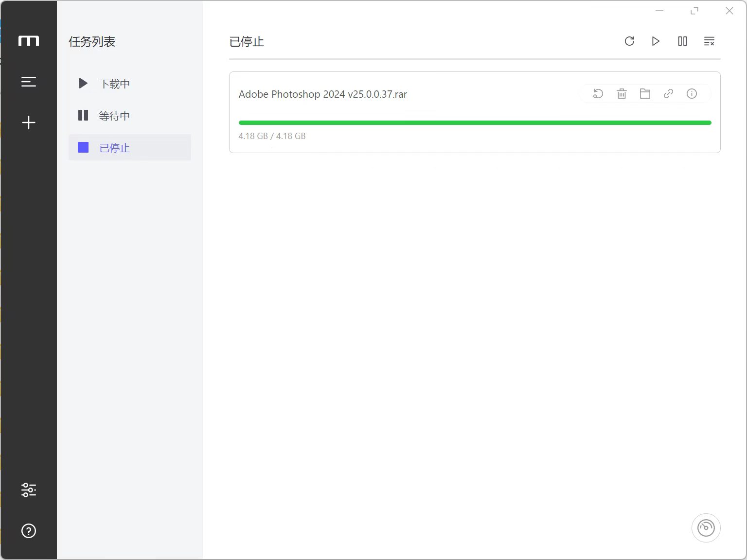747x560 pixels.
Task: Pause all tasks using the pause icon
Action: 682,41
